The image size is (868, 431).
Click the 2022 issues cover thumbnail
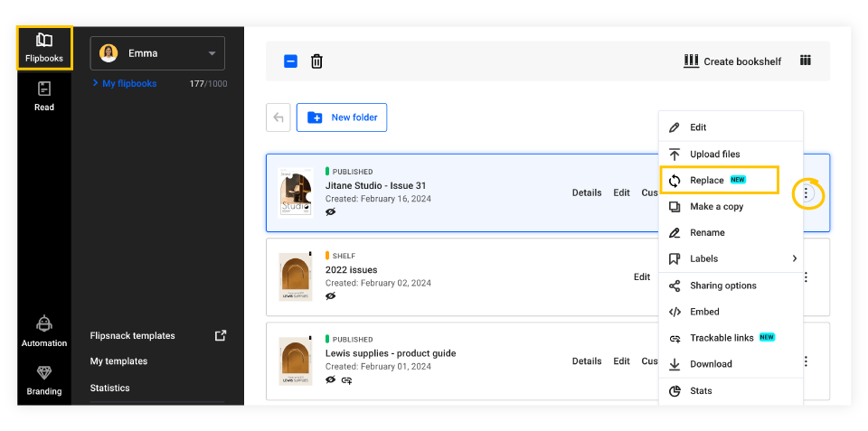click(295, 277)
